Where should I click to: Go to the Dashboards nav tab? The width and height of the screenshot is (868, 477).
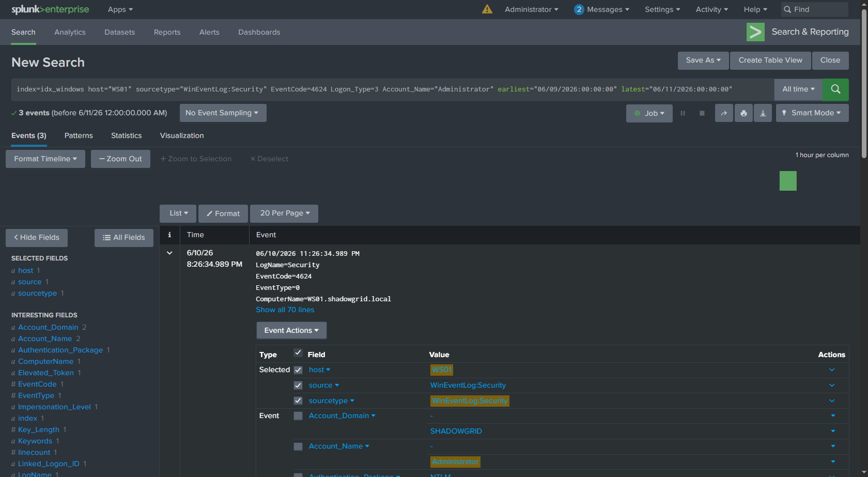(x=259, y=32)
